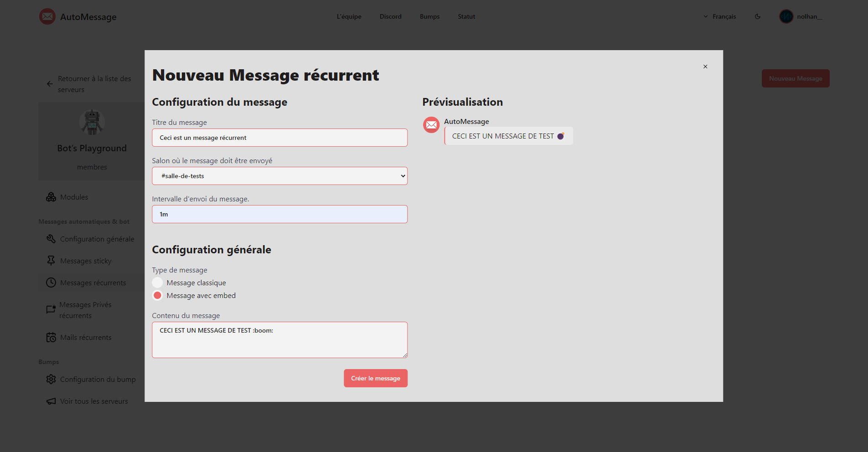Screen dimensions: 868x452
Task: Click the Voir tous les serveurs megaphone icon
Action: point(51,401)
